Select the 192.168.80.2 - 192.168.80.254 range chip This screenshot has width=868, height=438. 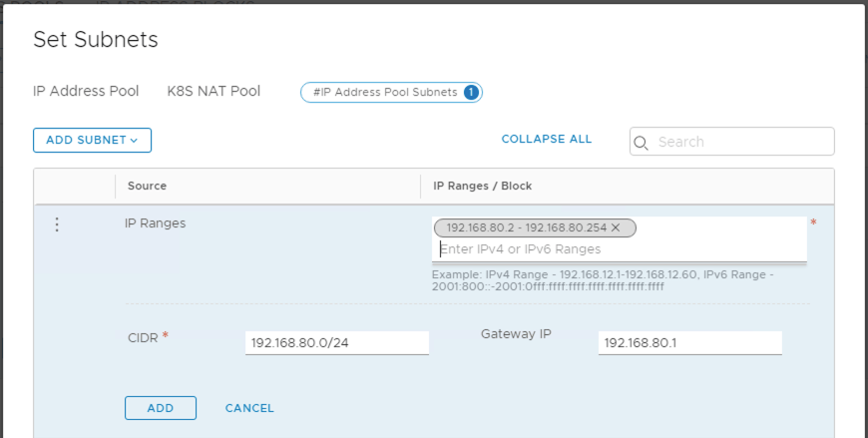[527, 228]
